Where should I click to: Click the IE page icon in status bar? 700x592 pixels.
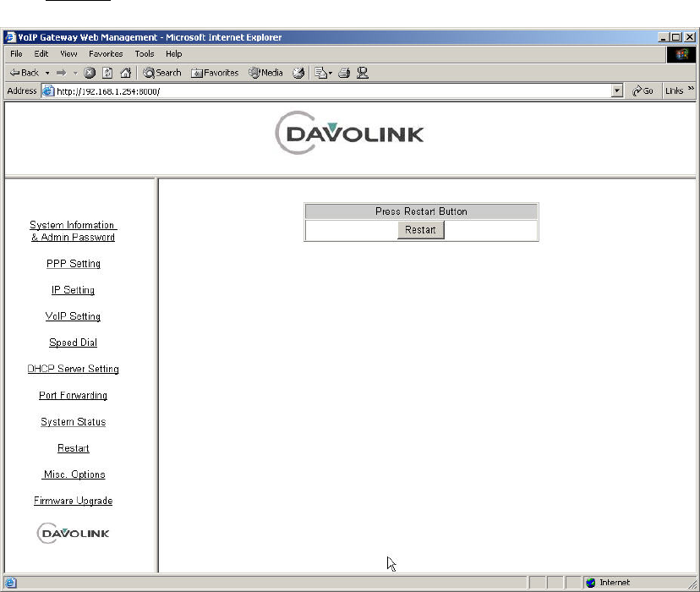pyautogui.click(x=11, y=583)
